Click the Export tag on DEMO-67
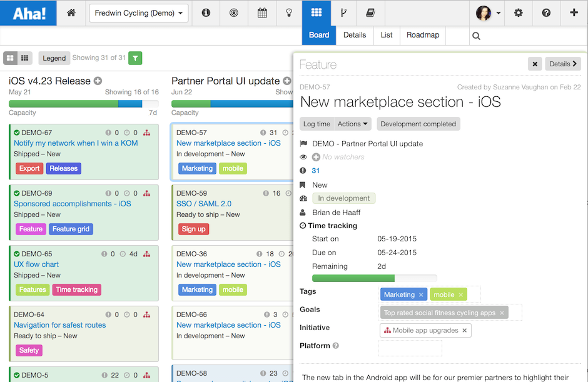Screen dimensions: 588x382 tap(29, 169)
